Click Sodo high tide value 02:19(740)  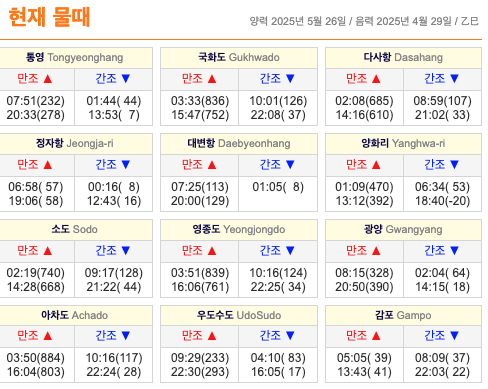click(x=36, y=273)
